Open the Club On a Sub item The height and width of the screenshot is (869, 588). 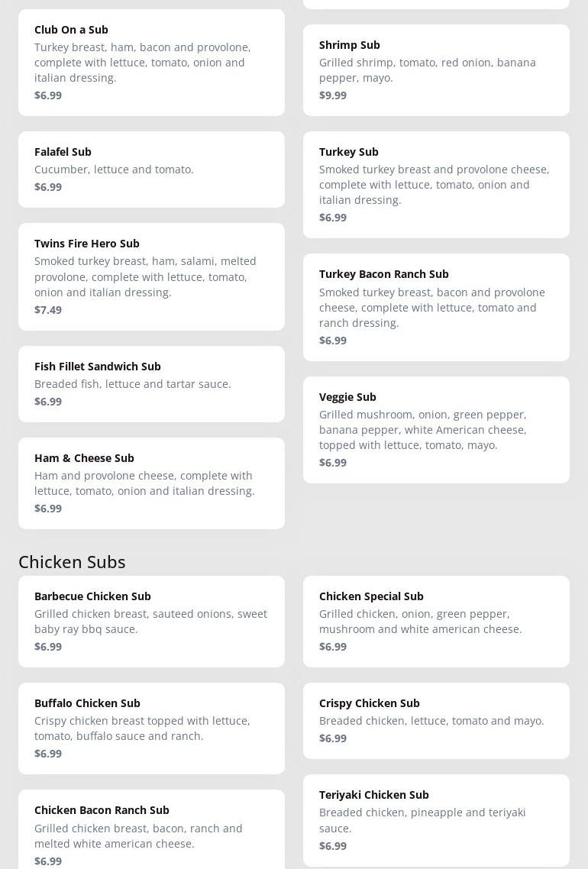coord(151,62)
